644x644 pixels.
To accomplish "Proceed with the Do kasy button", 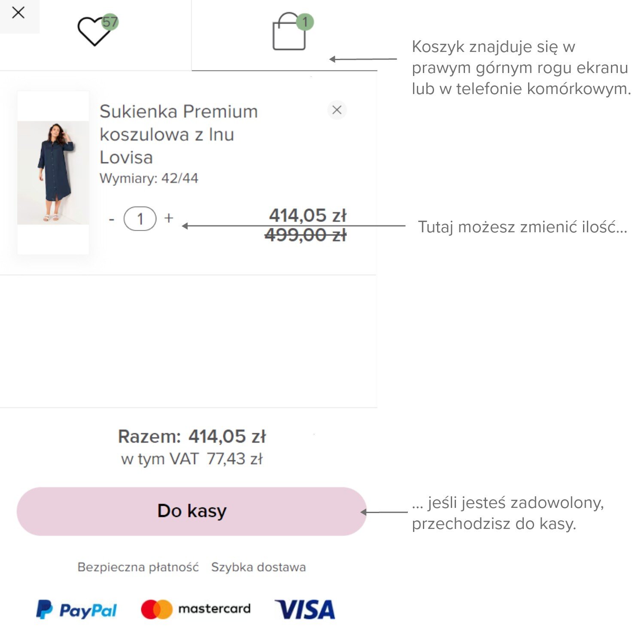I will [x=191, y=511].
